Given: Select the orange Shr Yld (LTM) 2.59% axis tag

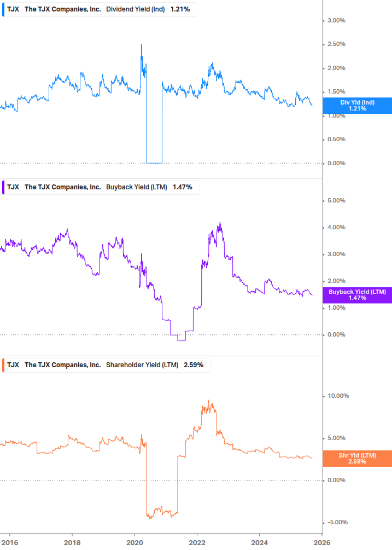Looking at the screenshot, I should pos(358,459).
